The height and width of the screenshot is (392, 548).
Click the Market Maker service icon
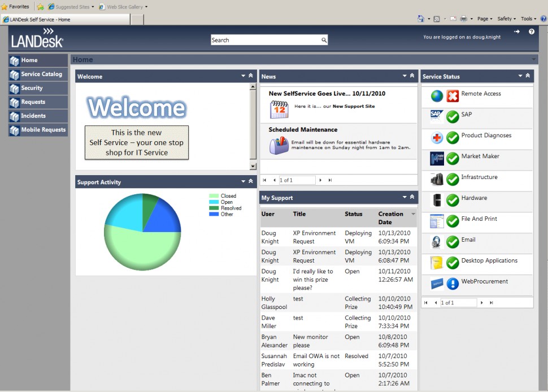(x=437, y=159)
